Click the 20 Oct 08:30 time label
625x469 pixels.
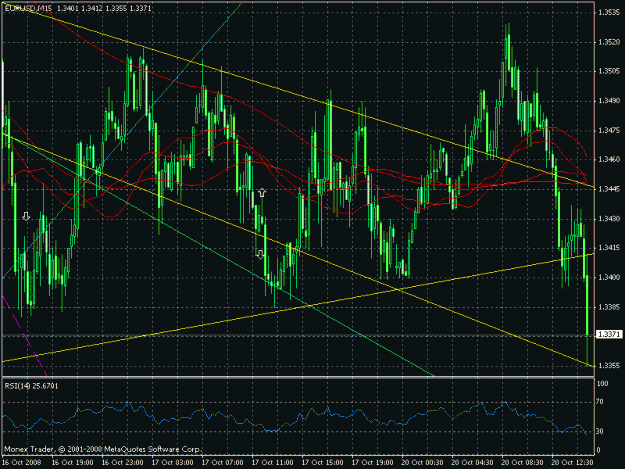point(523,462)
